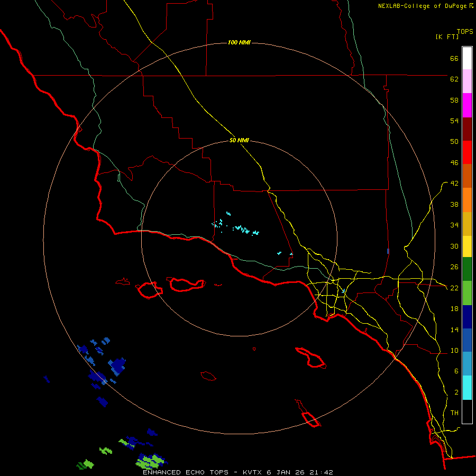Viewport: 476px width, 476px height.
Task: Click legend value 22
Action: point(454,288)
